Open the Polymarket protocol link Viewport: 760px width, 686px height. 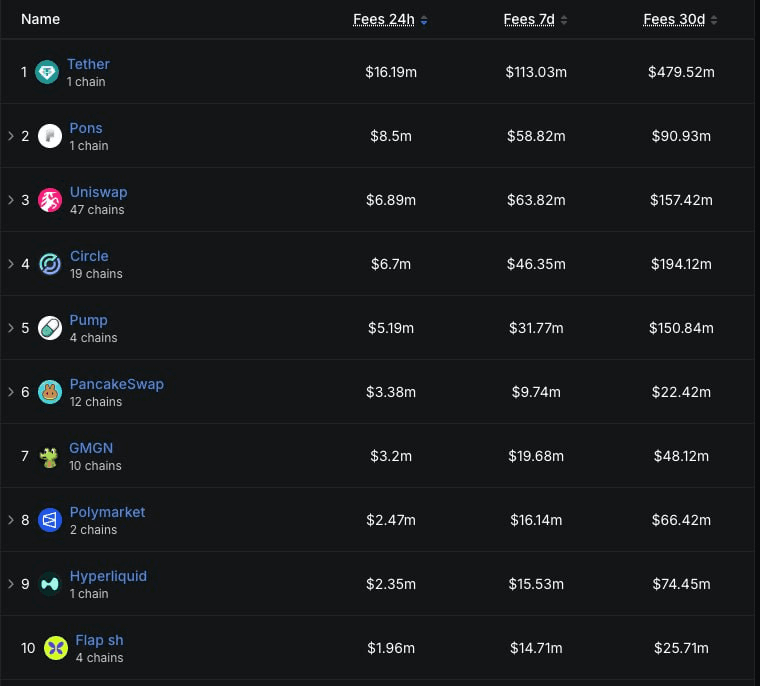(107, 512)
